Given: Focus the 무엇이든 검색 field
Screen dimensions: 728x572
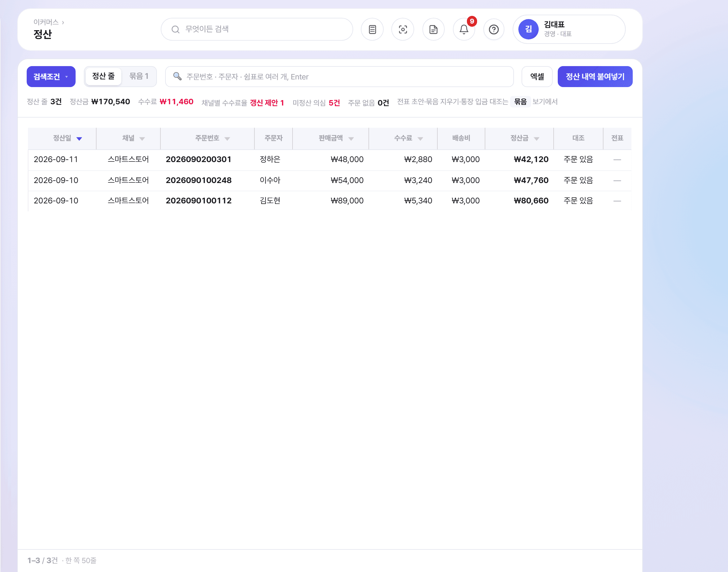Looking at the screenshot, I should pos(257,29).
